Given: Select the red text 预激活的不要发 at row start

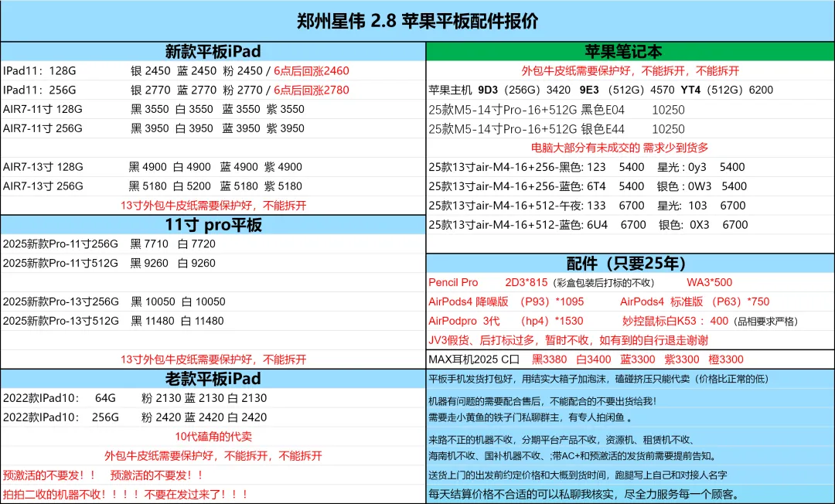Looking at the screenshot, I should (x=49, y=475).
